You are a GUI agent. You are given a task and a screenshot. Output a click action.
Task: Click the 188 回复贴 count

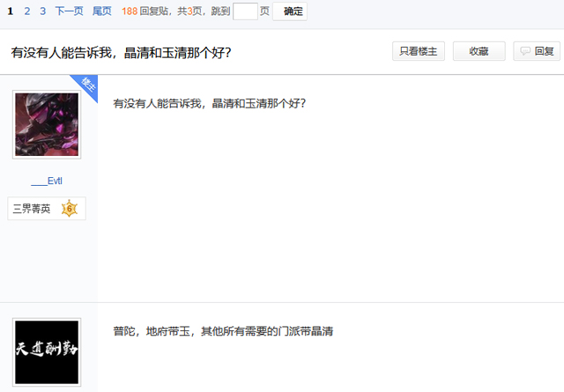click(145, 11)
